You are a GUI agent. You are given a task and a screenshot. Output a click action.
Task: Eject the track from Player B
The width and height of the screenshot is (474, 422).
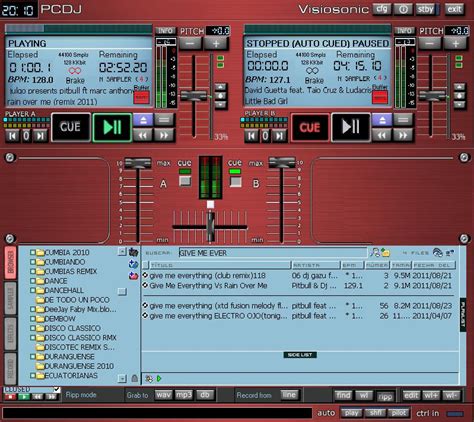tap(382, 120)
